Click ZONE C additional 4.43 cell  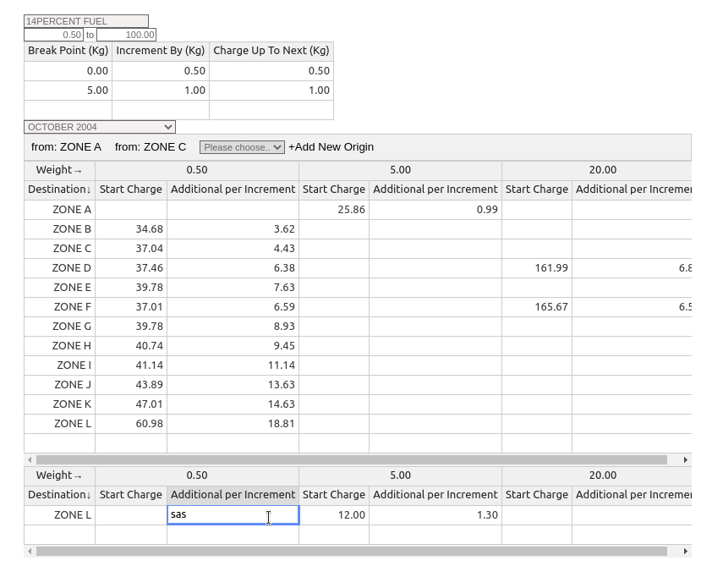point(233,249)
